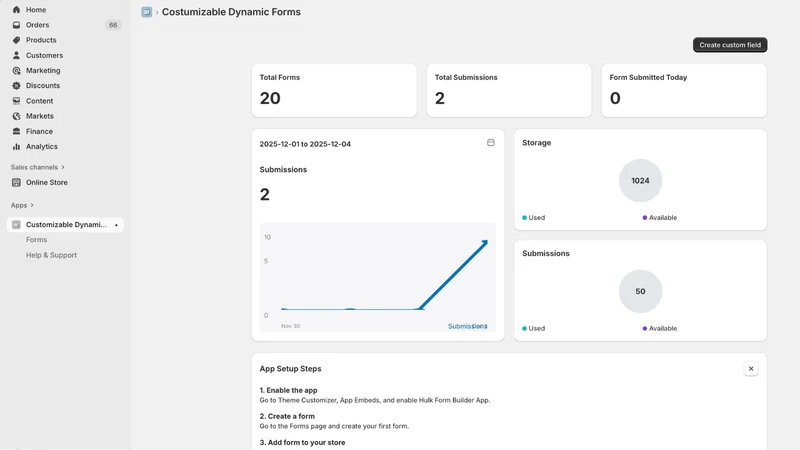Click the Online Store icon
Viewport: 800px width, 450px height.
click(x=16, y=182)
